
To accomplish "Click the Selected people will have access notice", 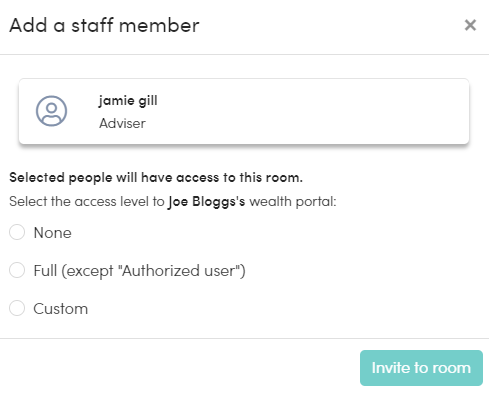I will click(x=156, y=178).
